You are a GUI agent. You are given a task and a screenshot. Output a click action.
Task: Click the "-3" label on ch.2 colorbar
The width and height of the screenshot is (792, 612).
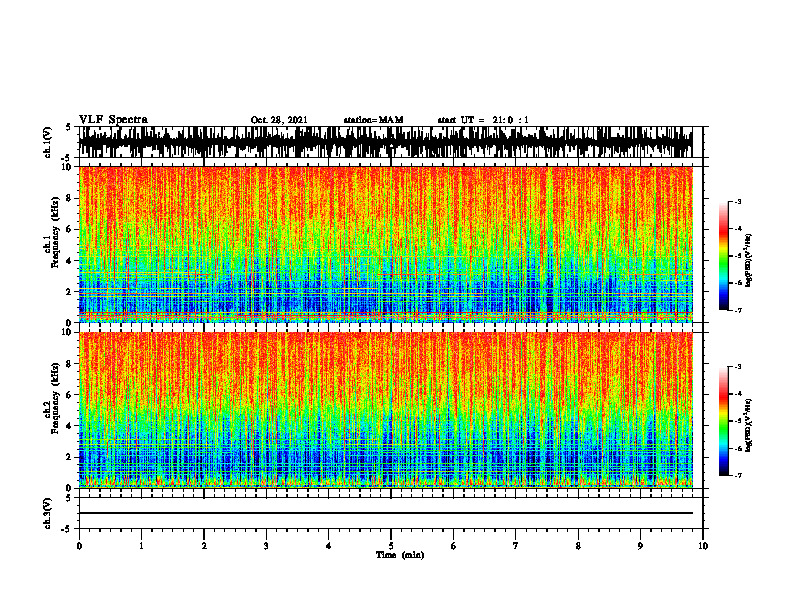click(x=738, y=366)
